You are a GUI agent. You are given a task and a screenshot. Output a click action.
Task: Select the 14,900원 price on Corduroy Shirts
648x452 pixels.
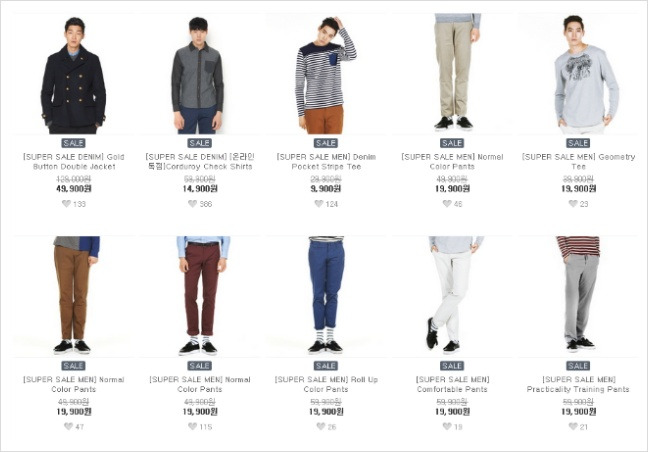[x=200, y=189]
